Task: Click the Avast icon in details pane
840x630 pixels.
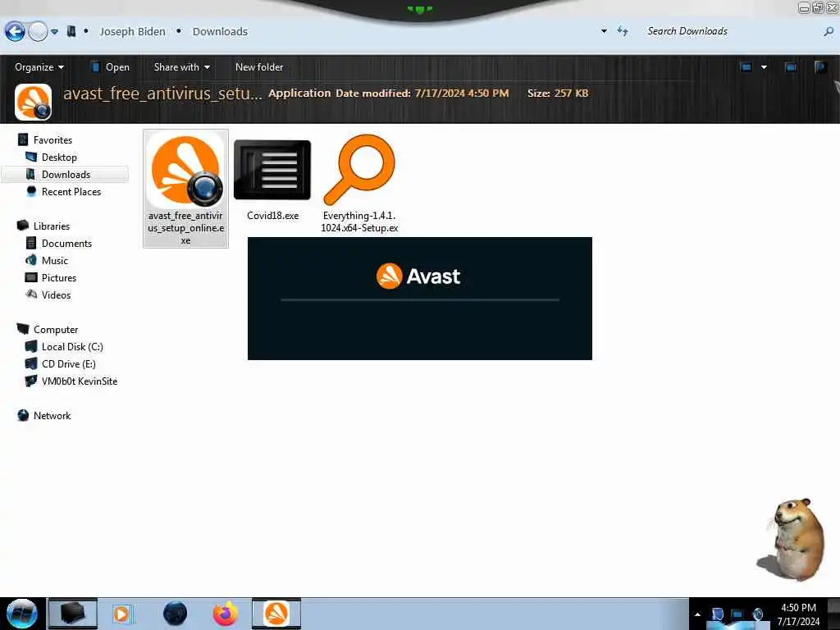Action: coord(33,102)
